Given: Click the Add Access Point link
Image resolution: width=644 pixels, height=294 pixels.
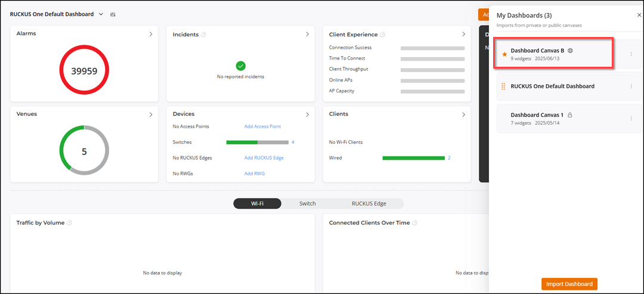Looking at the screenshot, I should 262,126.
